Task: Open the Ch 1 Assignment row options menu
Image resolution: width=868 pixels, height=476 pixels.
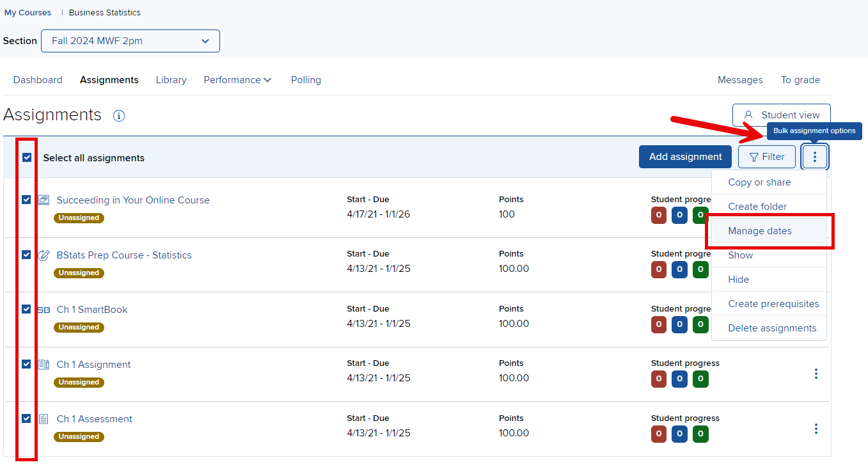Action: point(816,374)
